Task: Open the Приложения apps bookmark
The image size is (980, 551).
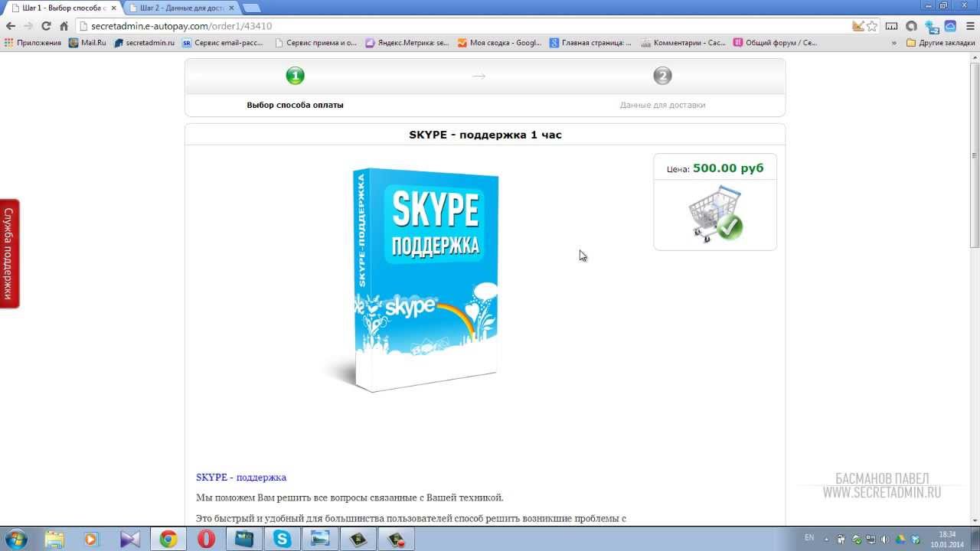Action: coord(33,43)
